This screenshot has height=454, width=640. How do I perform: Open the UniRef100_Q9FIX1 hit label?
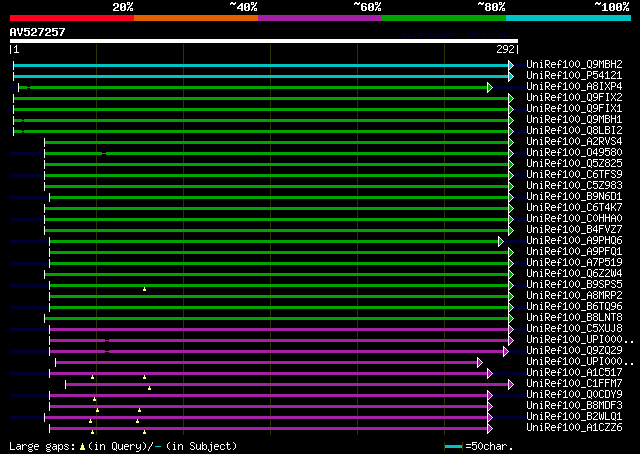click(x=574, y=109)
